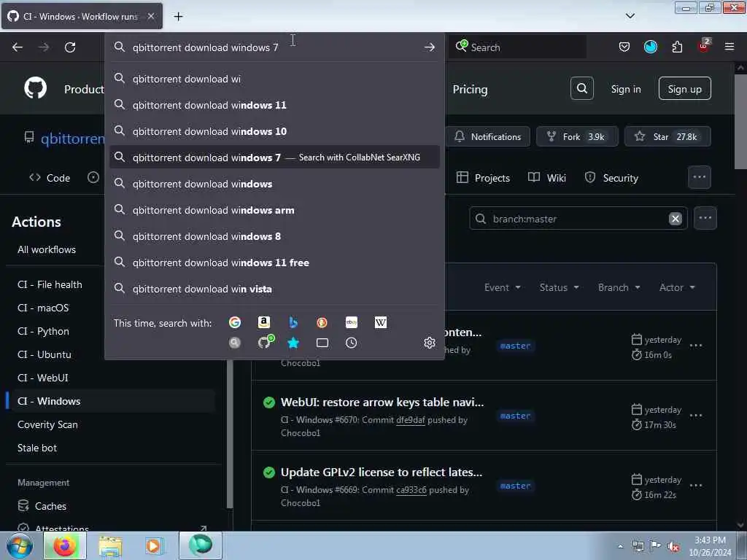
Task: Search open tabs using the tab icon
Action: 322,343
